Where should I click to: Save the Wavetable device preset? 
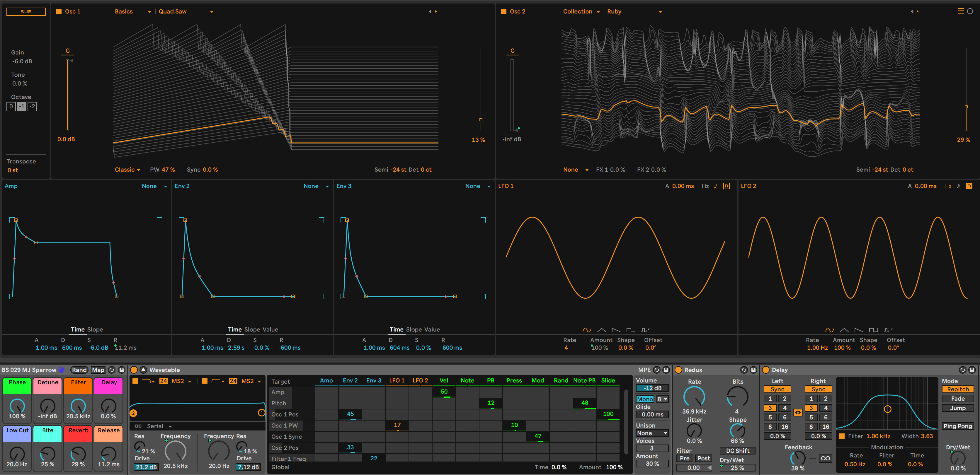[666, 370]
